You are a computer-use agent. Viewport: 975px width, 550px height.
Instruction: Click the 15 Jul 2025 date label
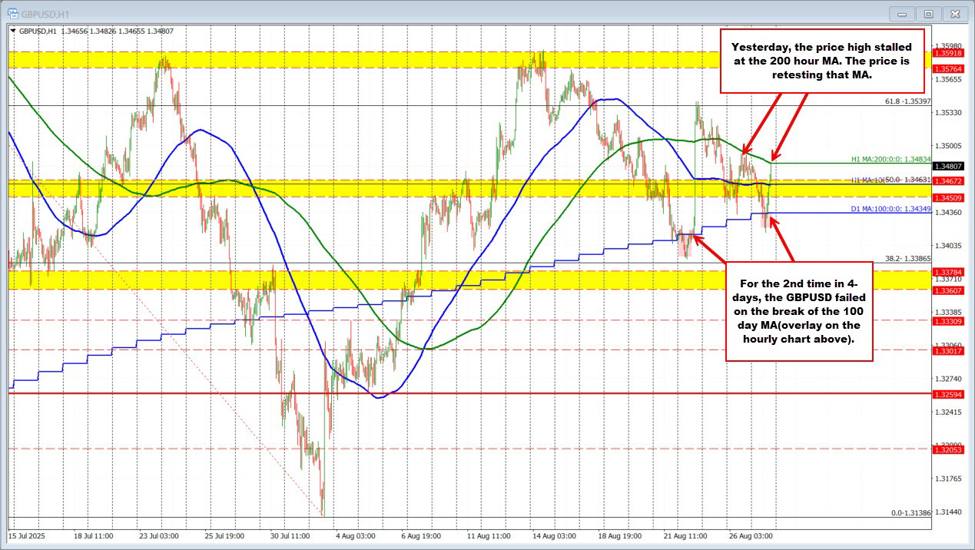tap(27, 535)
